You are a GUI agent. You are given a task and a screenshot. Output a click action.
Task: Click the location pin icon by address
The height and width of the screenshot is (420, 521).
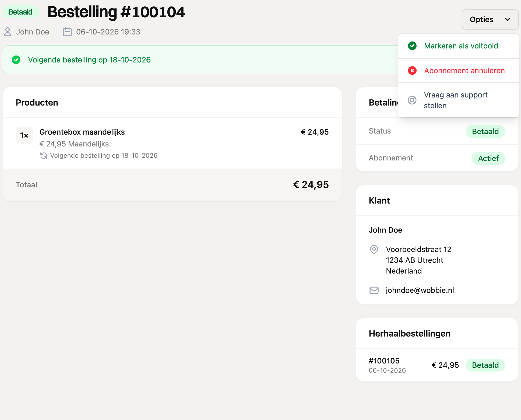click(374, 249)
